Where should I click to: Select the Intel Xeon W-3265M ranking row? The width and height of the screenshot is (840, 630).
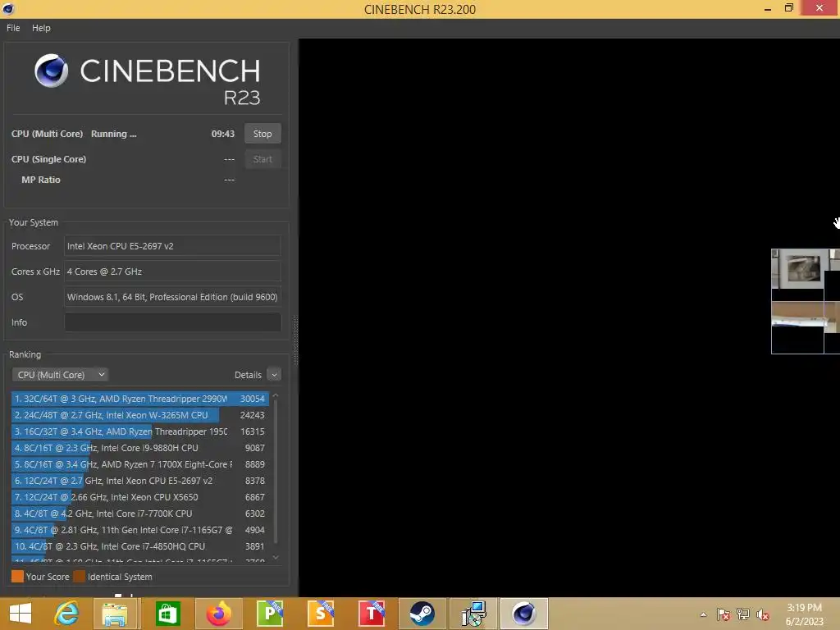click(139, 415)
